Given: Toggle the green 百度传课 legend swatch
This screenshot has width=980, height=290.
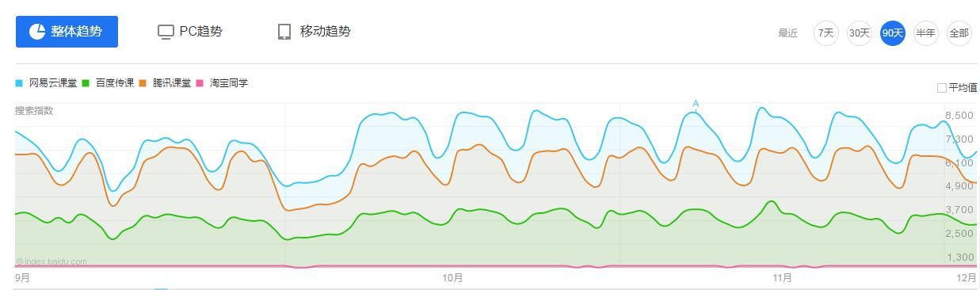Looking at the screenshot, I should tap(86, 82).
